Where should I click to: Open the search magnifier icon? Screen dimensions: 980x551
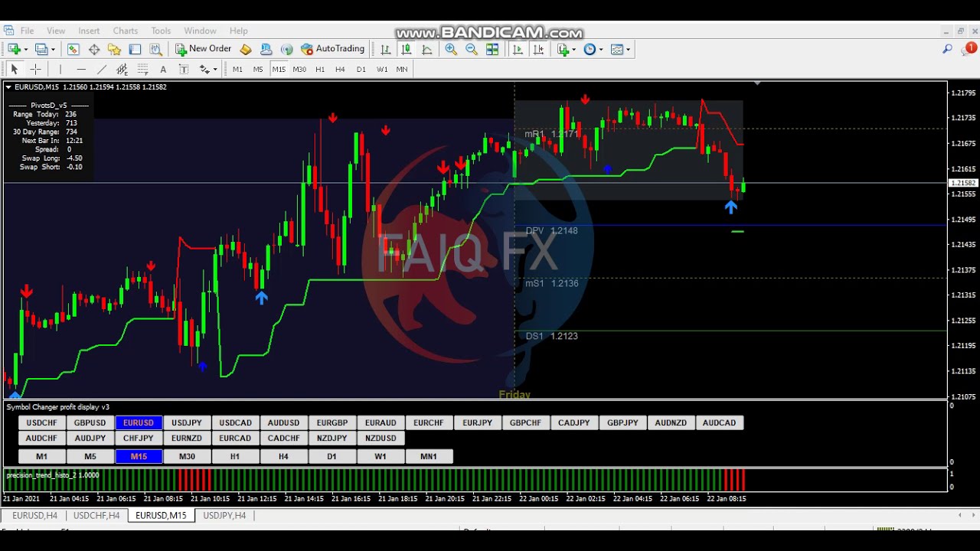point(947,49)
